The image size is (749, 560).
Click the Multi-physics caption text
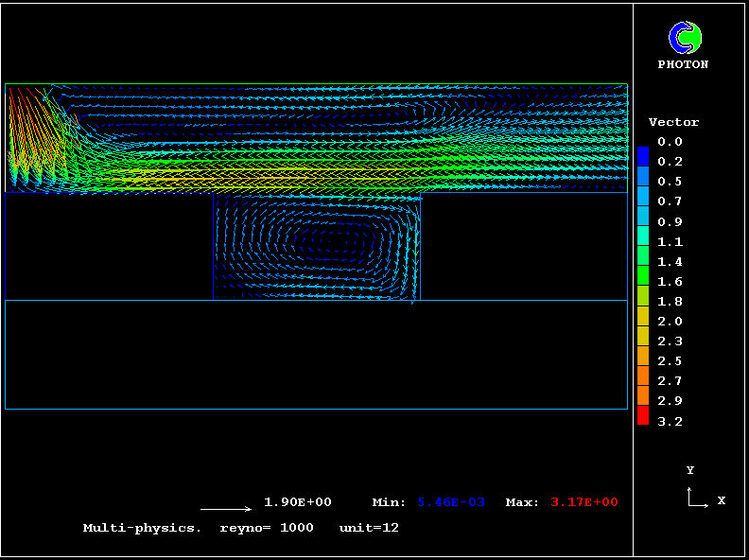(x=142, y=528)
